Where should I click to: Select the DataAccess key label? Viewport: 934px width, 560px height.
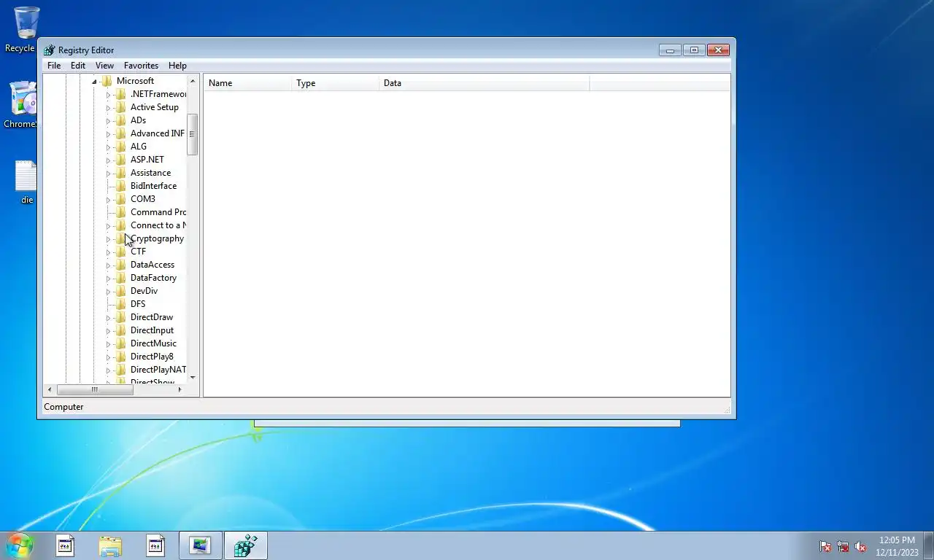152,265
